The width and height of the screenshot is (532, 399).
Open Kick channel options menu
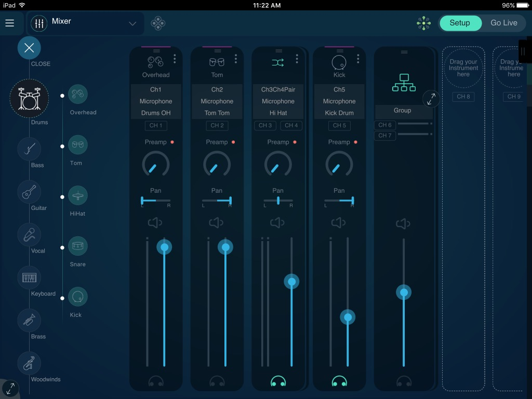click(x=358, y=59)
